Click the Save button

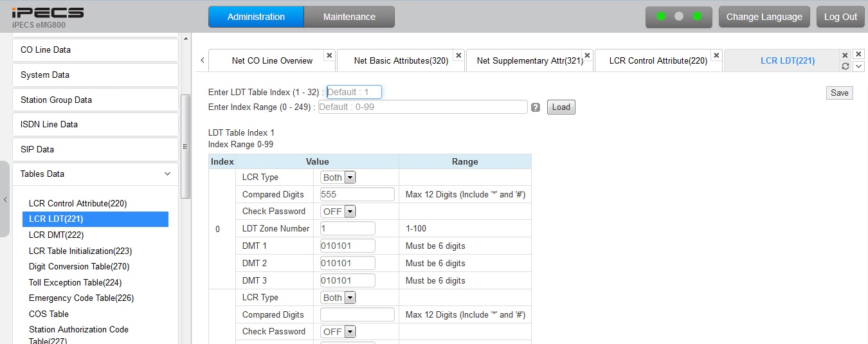[x=839, y=93]
